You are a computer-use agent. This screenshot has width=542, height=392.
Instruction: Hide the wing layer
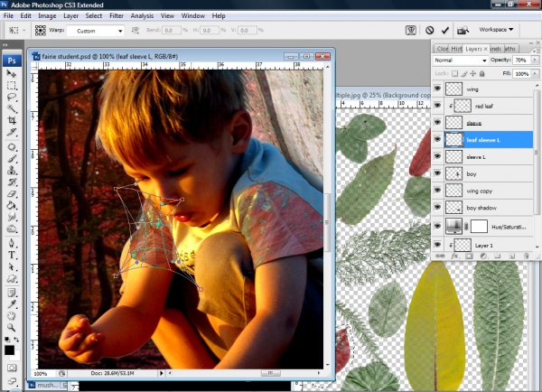coord(437,89)
